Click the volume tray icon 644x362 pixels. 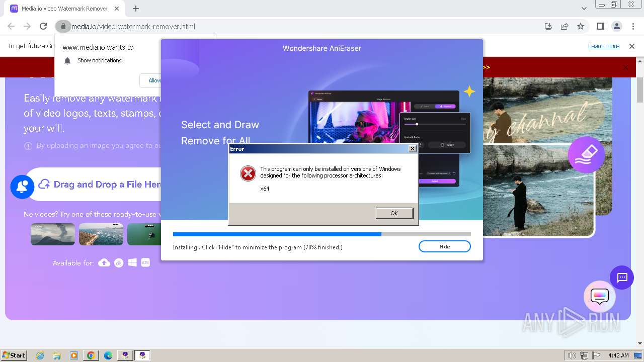click(572, 355)
